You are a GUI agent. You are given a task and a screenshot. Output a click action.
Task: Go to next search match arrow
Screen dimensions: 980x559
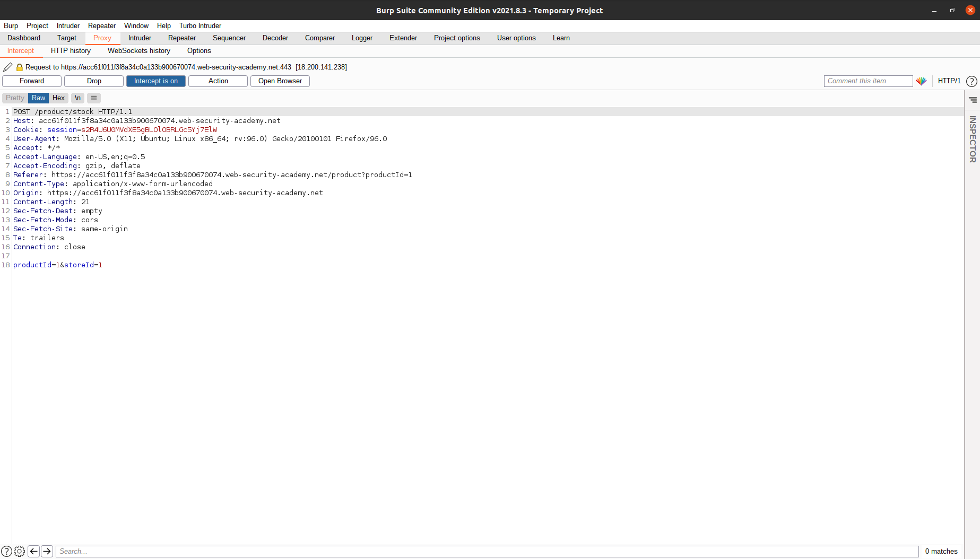click(47, 552)
